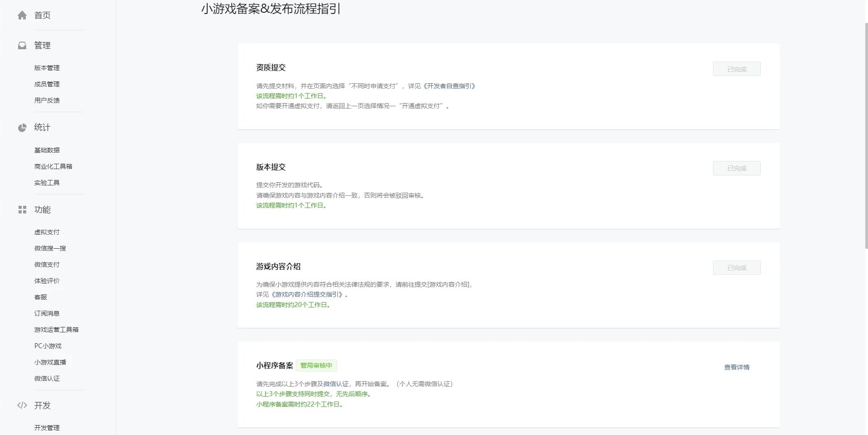Open 商业化工具箱
The height and width of the screenshot is (435, 868).
(53, 166)
